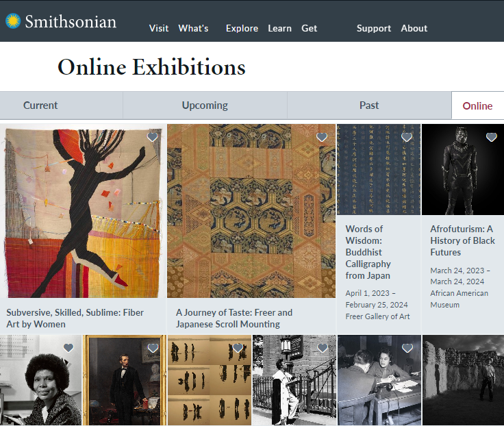This screenshot has height=426, width=504.
Task: Open the Support menu item
Action: point(374,28)
